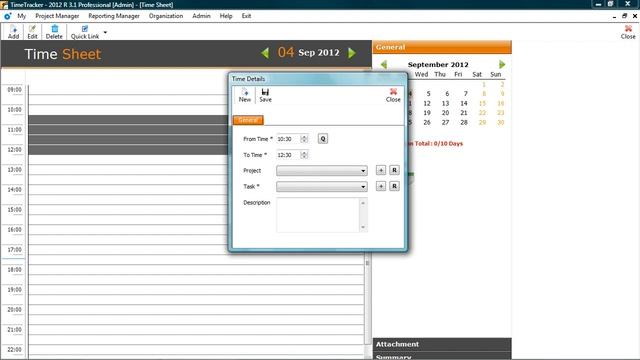Select Saturday September 1 in calendar
The width and height of the screenshot is (640, 360).
pos(484,84)
